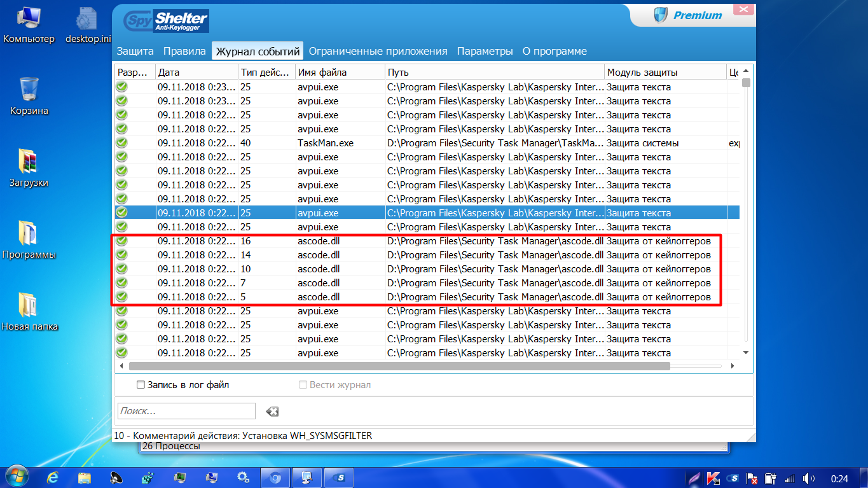Launch Internet Explorer from the taskbar

(x=53, y=477)
